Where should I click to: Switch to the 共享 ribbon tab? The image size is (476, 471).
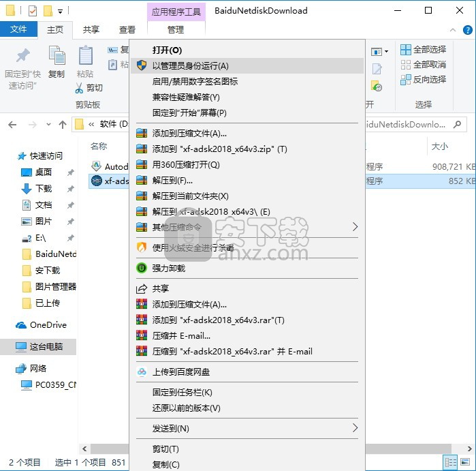91,29
